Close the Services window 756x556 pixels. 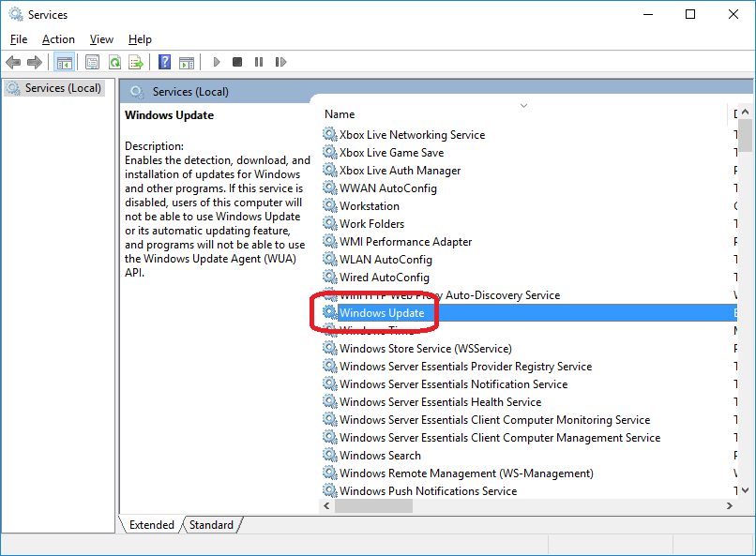pos(733,14)
